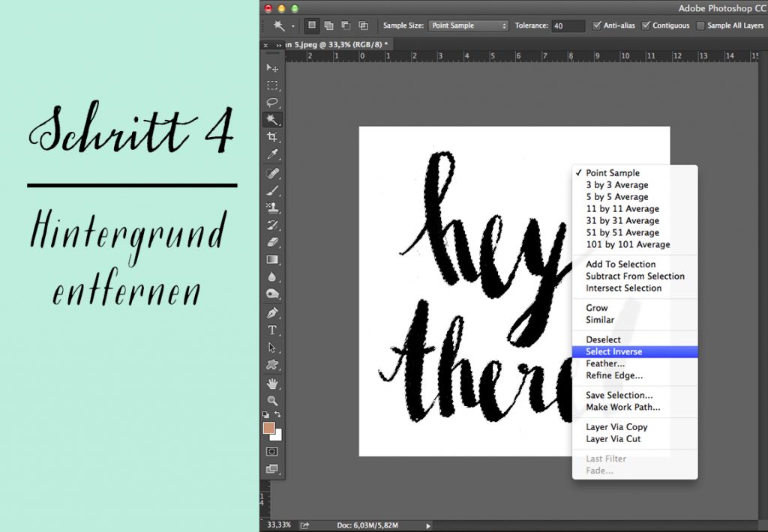Screen dimensions: 768x532
Task: Click Layer Via Copy menu entry
Action: tap(616, 427)
